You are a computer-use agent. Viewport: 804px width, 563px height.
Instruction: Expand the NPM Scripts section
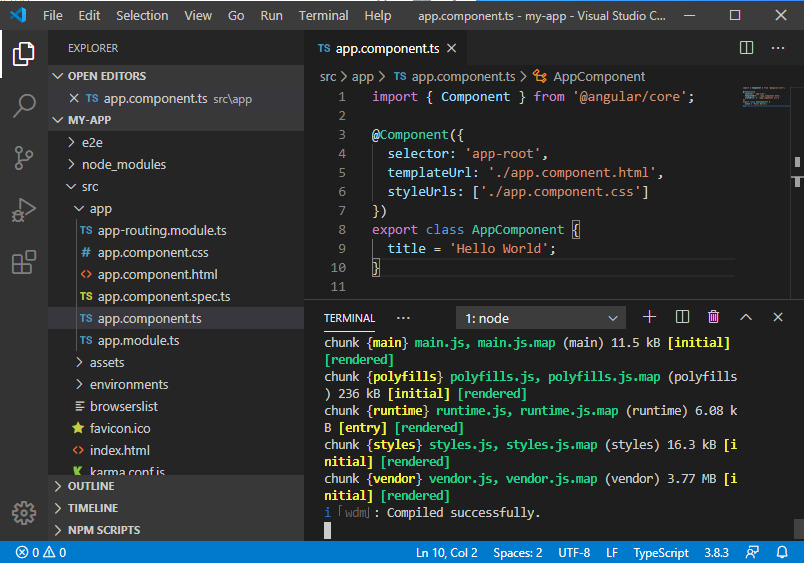176,530
